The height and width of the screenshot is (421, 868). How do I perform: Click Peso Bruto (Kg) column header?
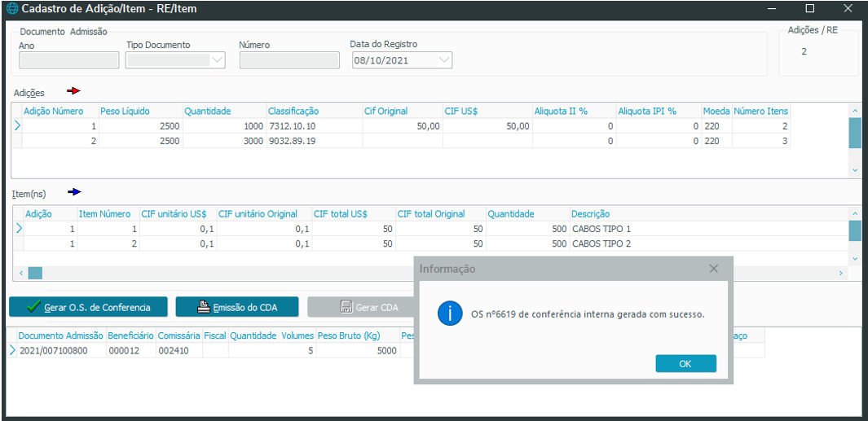pos(358,335)
